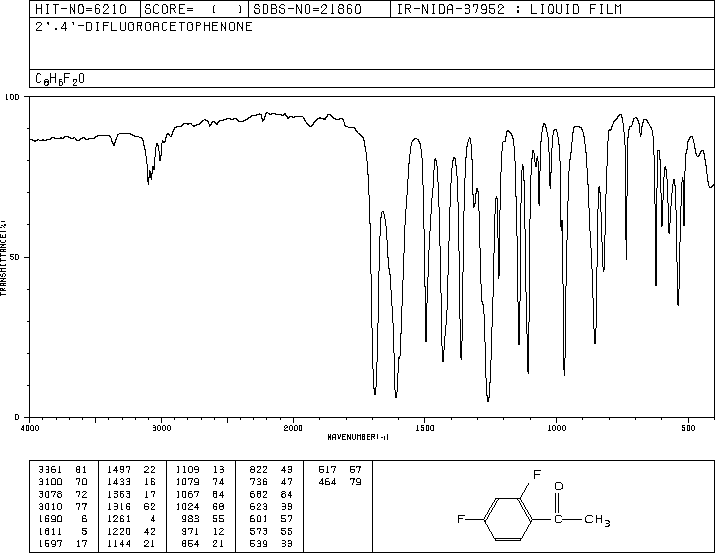Screen dimensions: 715x553
Task: Select the 464 peak table entry
Action: click(340, 482)
